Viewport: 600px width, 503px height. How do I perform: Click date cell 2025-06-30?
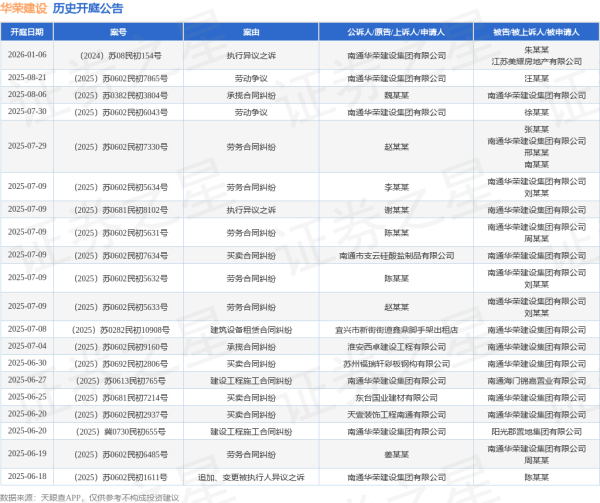click(27, 363)
